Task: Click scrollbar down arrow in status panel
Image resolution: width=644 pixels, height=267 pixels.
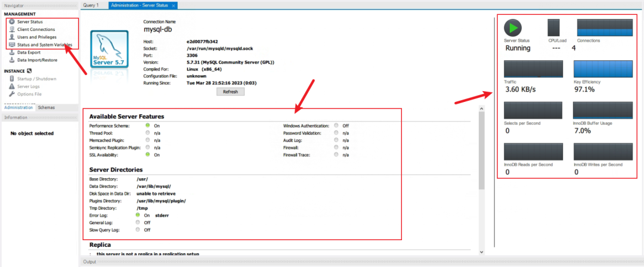Action: [482, 252]
